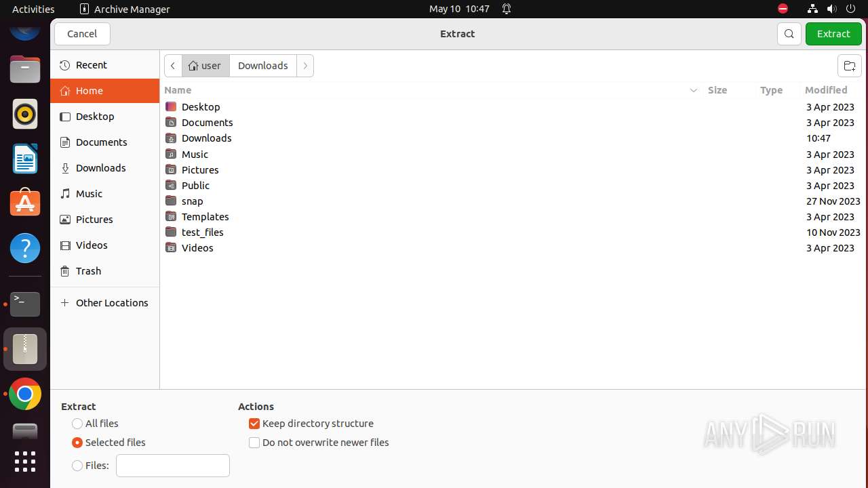Screen dimensions: 868x488
Task: Click the Downloads path bar button
Action: (263, 66)
